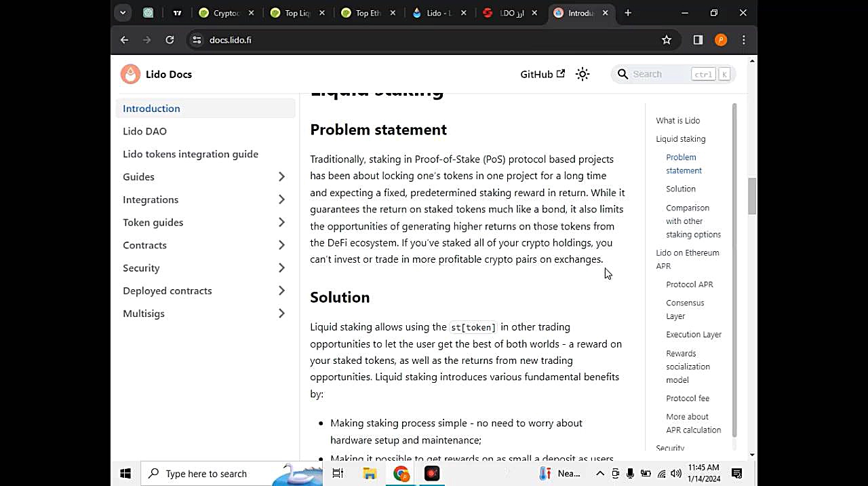Image resolution: width=868 pixels, height=486 pixels.
Task: Jump to Liquid staking in table of contents
Action: (680, 138)
